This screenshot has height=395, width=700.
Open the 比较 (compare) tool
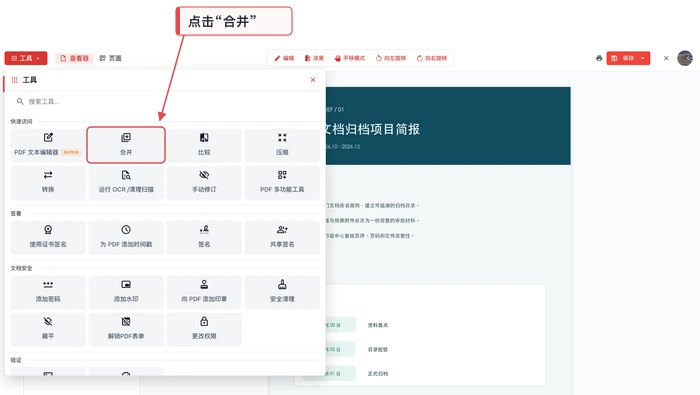(204, 145)
